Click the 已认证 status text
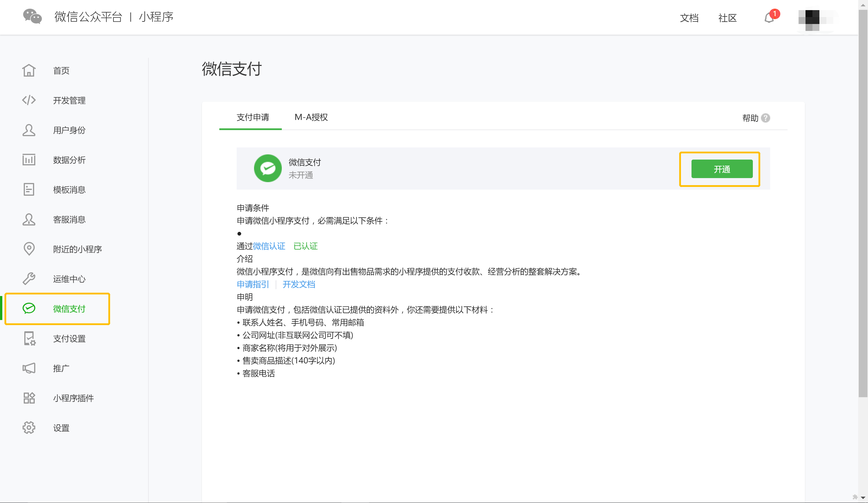 pyautogui.click(x=306, y=246)
